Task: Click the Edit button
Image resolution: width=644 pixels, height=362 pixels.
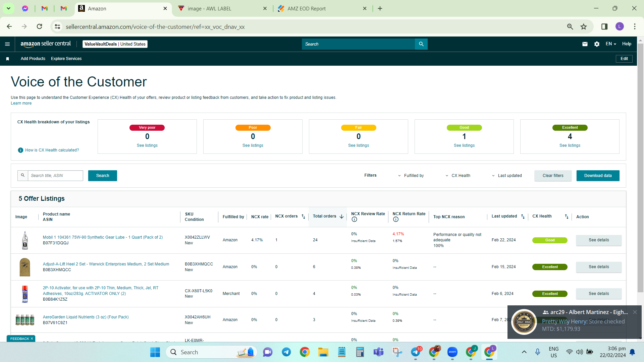Action: coord(624,59)
